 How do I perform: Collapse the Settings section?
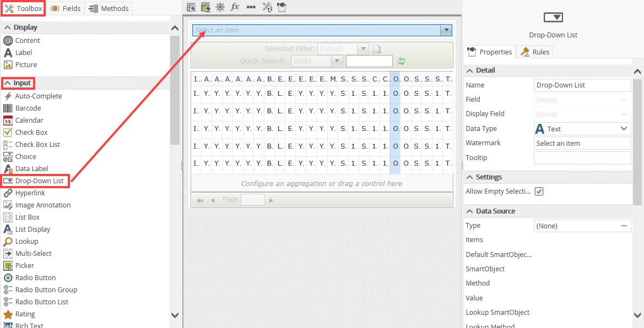point(470,177)
